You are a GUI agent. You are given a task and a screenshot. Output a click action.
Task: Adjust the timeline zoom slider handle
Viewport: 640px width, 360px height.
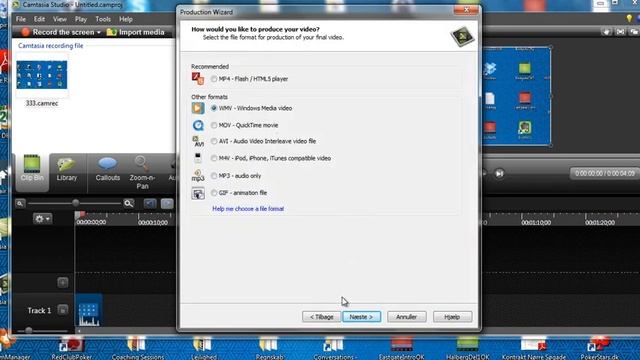coord(76,203)
